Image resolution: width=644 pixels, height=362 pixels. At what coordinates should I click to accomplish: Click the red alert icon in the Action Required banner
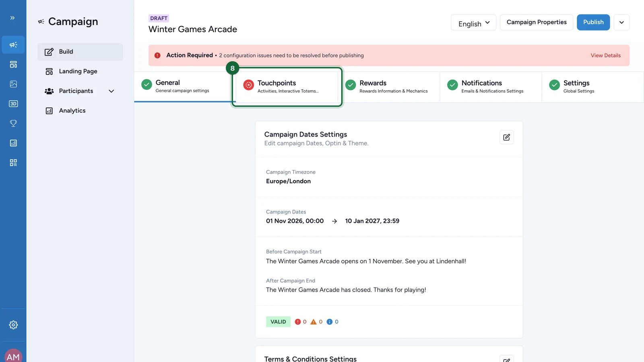[157, 56]
